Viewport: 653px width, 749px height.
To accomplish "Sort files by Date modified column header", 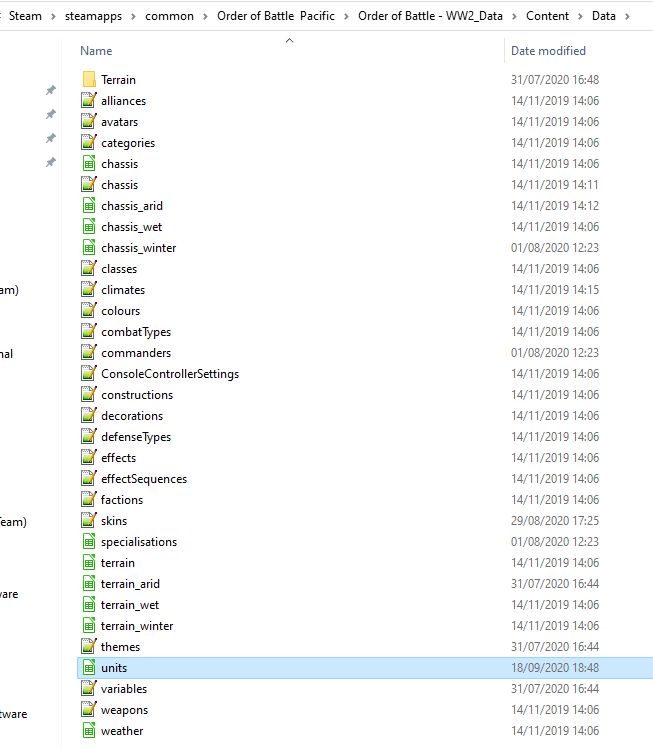I will (x=548, y=51).
